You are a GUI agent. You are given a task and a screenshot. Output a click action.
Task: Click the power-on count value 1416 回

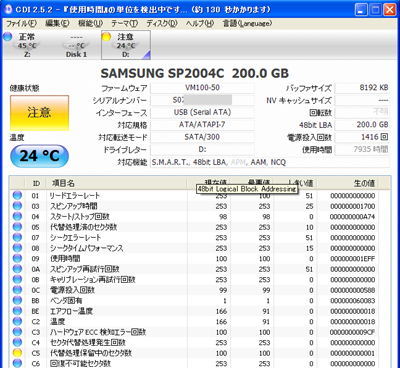pyautogui.click(x=362, y=137)
